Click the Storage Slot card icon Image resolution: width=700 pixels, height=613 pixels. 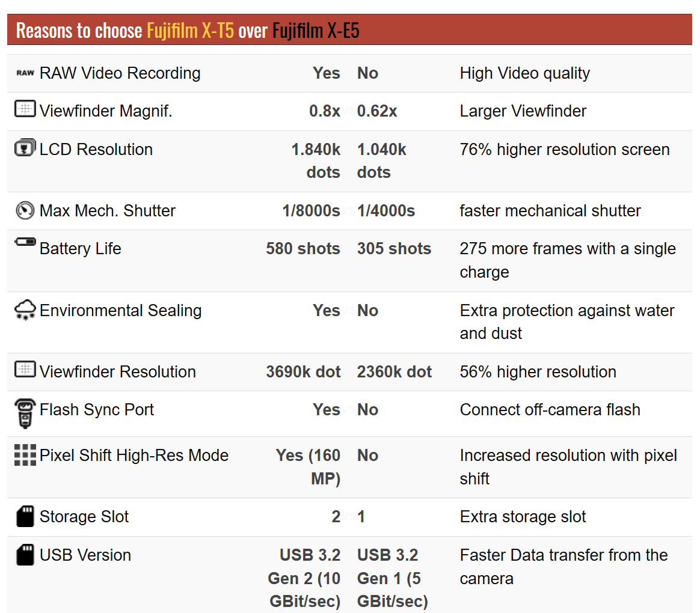pos(25,517)
